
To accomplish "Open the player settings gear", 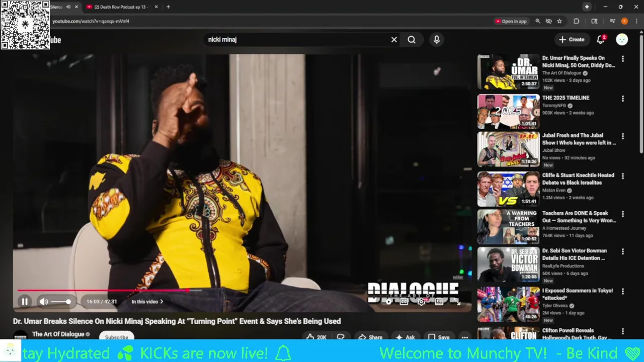I will point(422,301).
